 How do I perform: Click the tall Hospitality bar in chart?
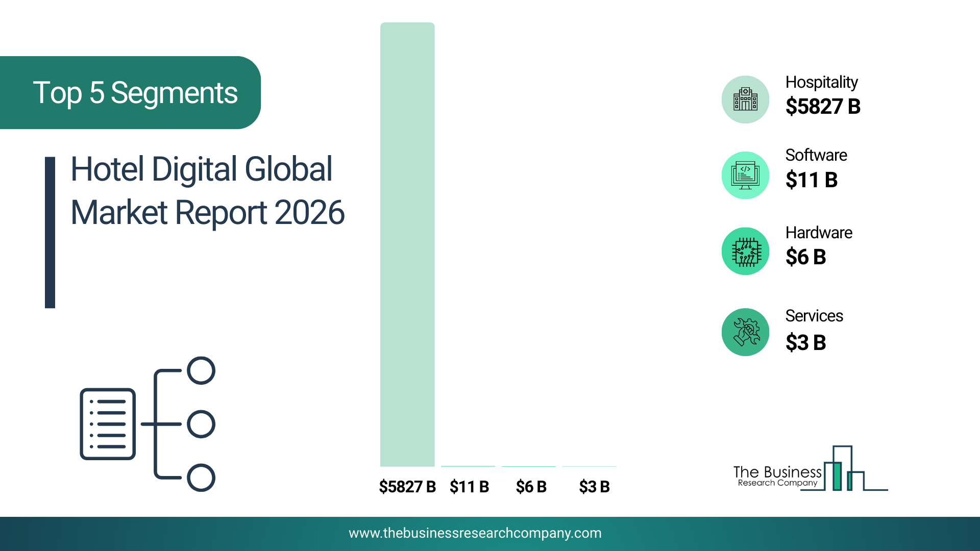point(407,245)
